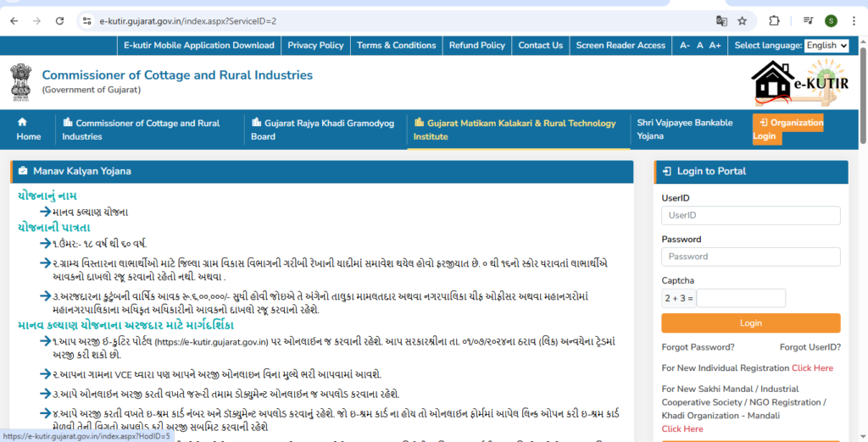Image resolution: width=868 pixels, height=442 pixels.
Task: Open Chrome three-dot menu
Action: click(854, 21)
